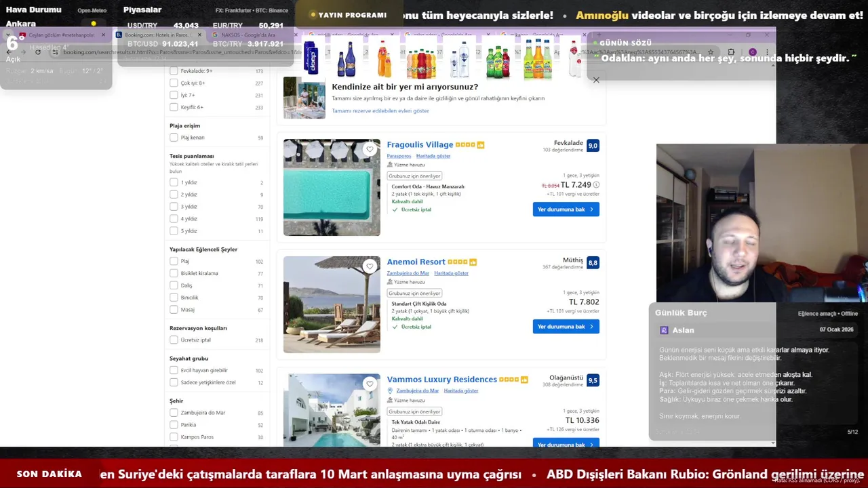Screen dimensions: 868x488
Task: Tick the 'Çok iyi: 8+' checkbox
Action: (x=174, y=83)
